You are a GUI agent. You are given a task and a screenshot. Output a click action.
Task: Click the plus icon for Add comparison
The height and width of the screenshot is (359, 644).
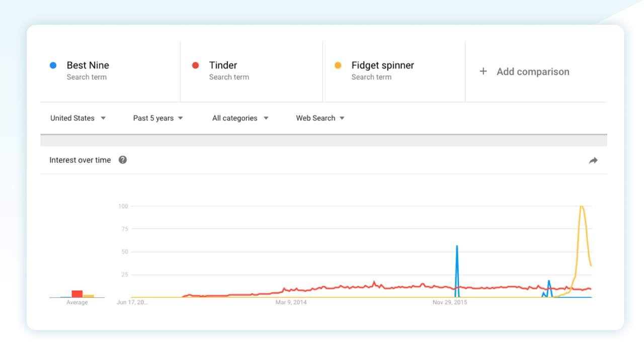483,71
